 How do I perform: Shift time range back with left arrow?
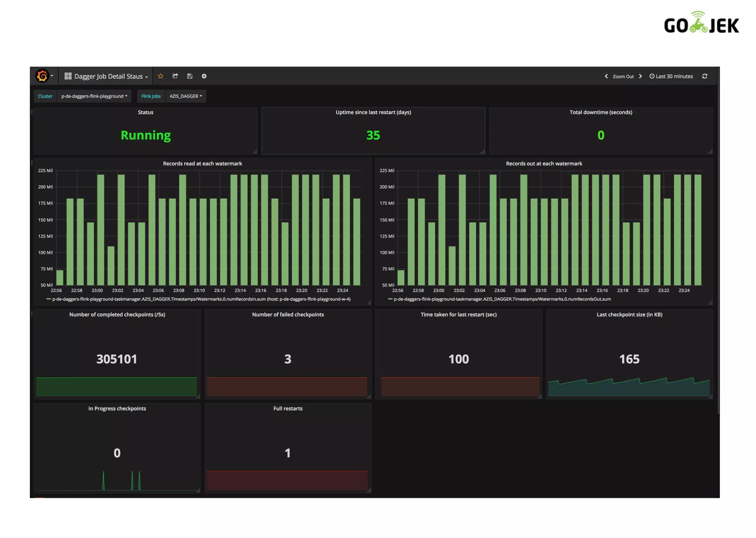click(606, 76)
